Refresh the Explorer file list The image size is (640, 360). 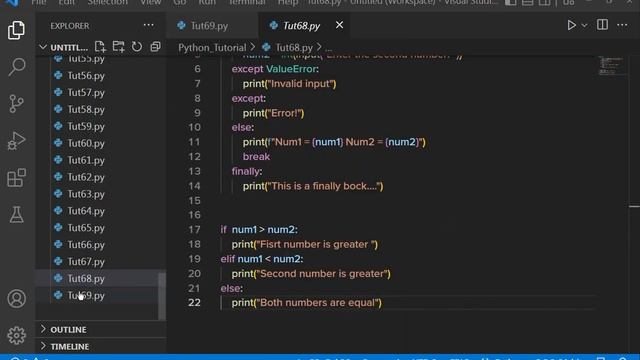(x=137, y=47)
